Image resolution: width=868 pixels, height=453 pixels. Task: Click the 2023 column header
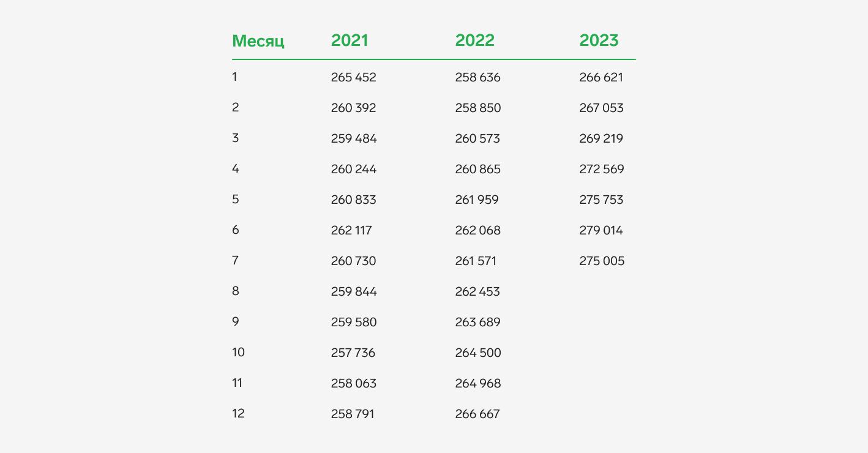pos(599,40)
